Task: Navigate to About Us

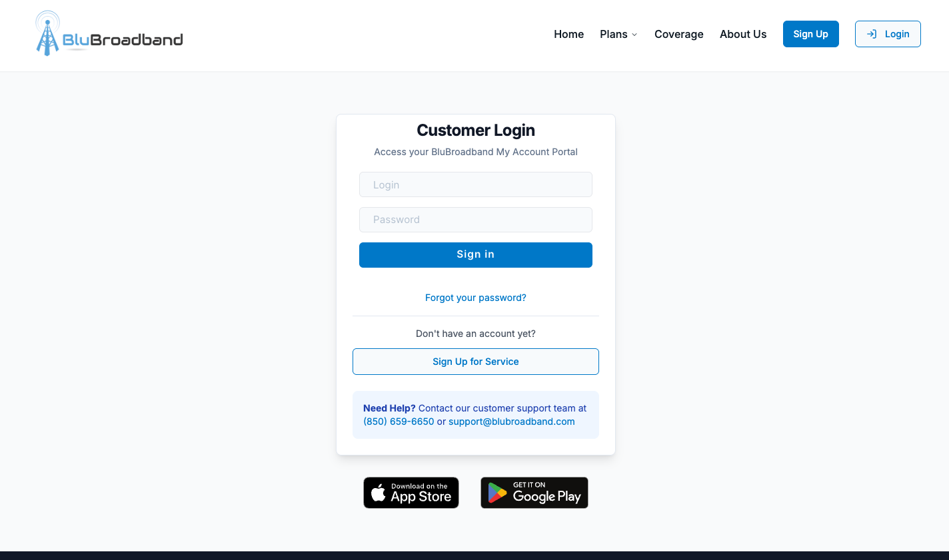Action: coord(743,34)
